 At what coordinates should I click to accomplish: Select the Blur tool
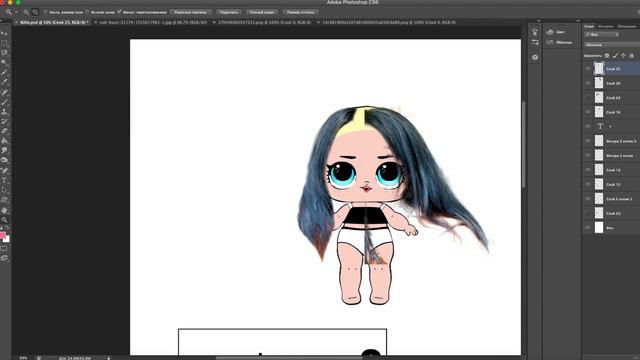(4, 151)
